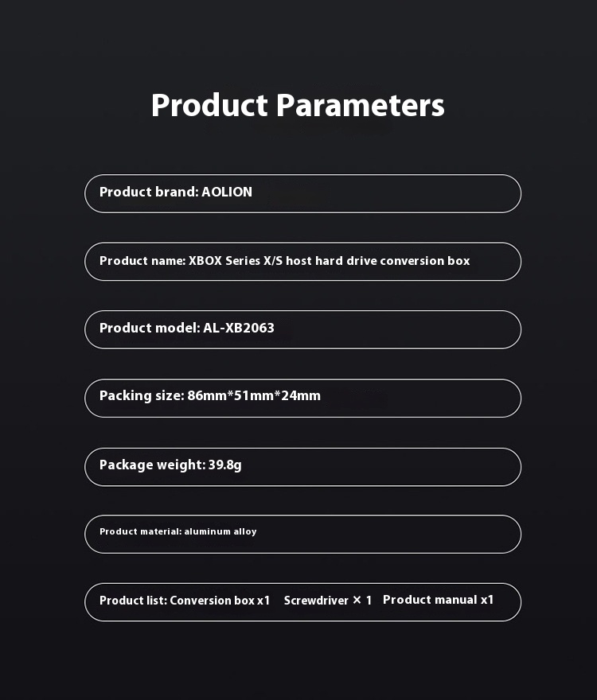Click the 39.8g weight value
Viewport: 597px width, 700px height.
(x=224, y=465)
